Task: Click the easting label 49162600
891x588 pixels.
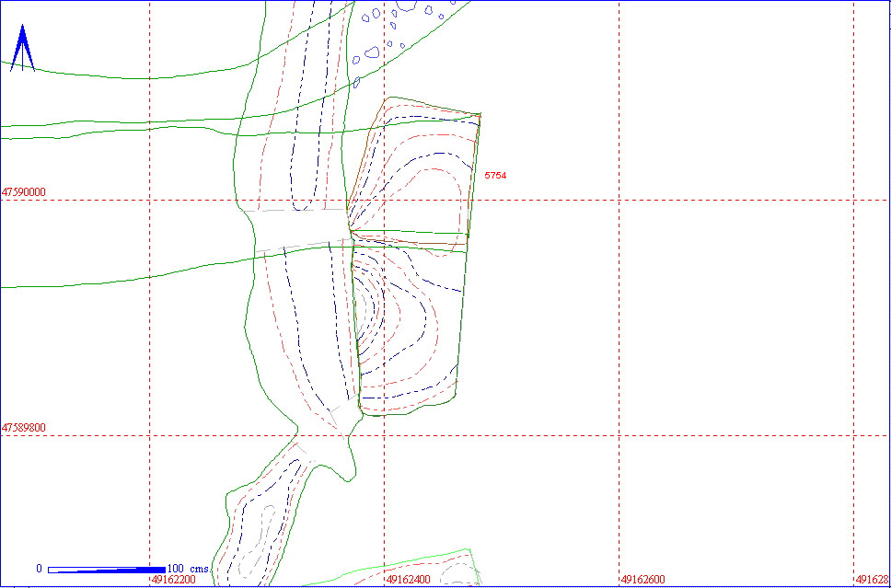Action: (642, 580)
